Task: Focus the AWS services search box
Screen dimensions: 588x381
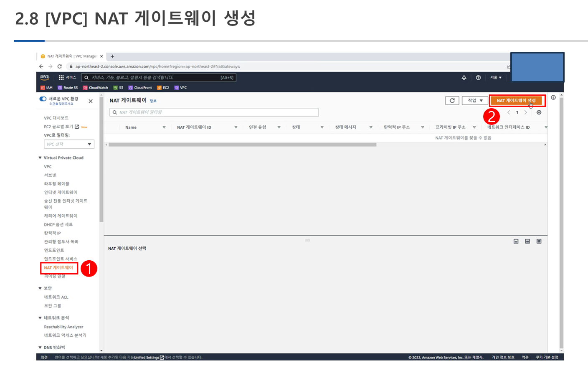Action: coord(159,78)
